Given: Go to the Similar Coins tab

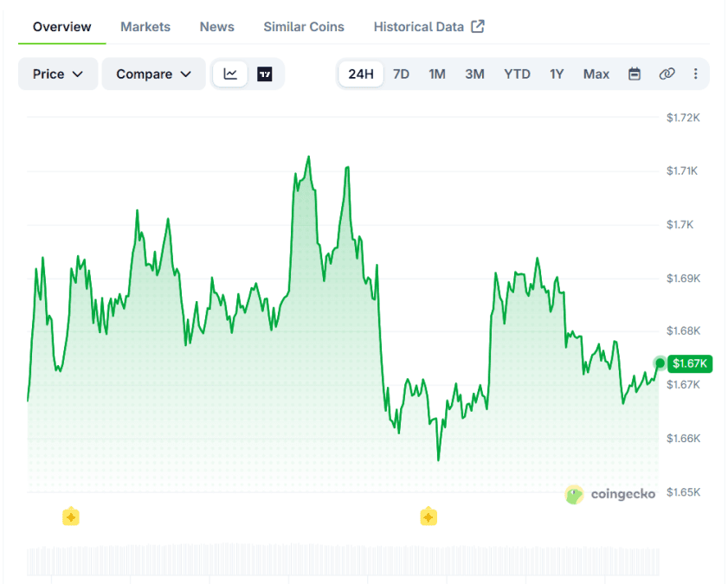Looking at the screenshot, I should pyautogui.click(x=304, y=27).
